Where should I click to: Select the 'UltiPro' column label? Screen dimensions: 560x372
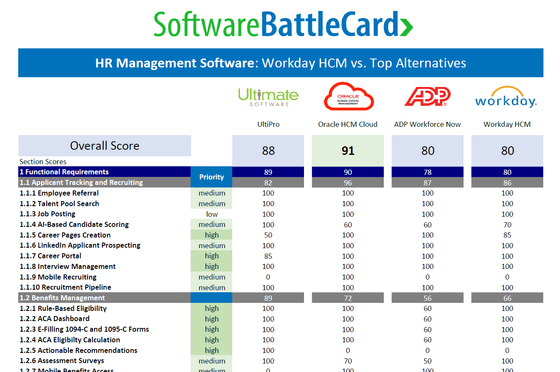(x=268, y=124)
